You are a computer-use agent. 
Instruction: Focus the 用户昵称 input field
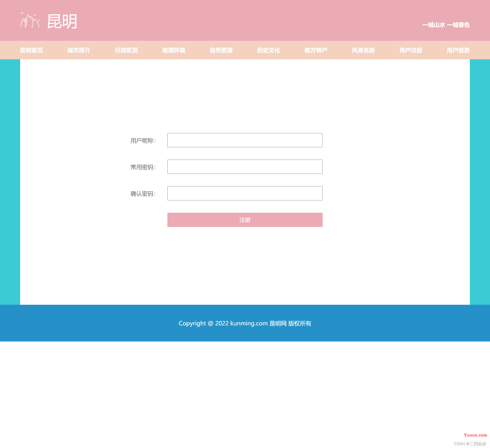coord(245,140)
